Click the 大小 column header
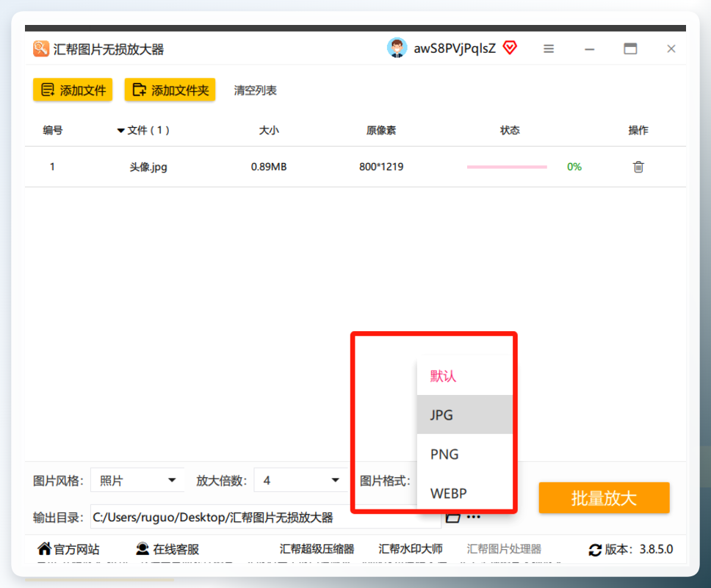Screen dimensions: 711x588 coord(268,130)
